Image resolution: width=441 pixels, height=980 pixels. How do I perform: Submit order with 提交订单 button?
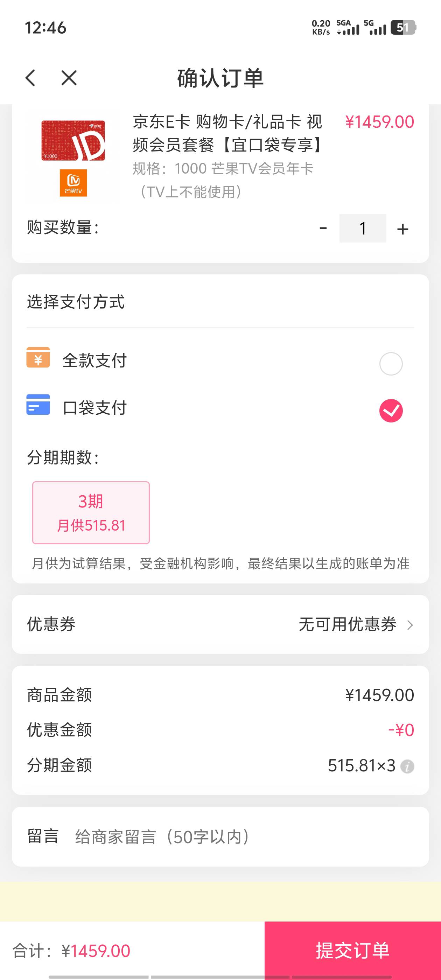click(x=353, y=950)
